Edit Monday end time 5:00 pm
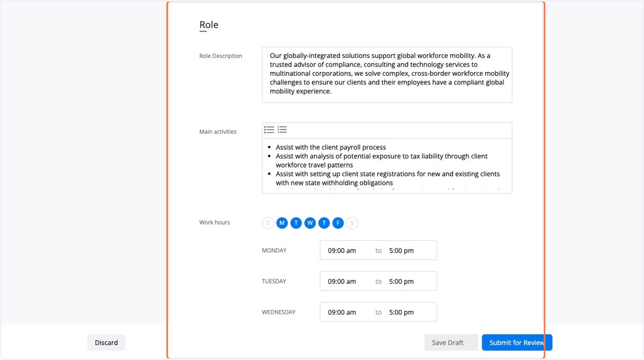This screenshot has width=644, height=360. click(x=401, y=250)
